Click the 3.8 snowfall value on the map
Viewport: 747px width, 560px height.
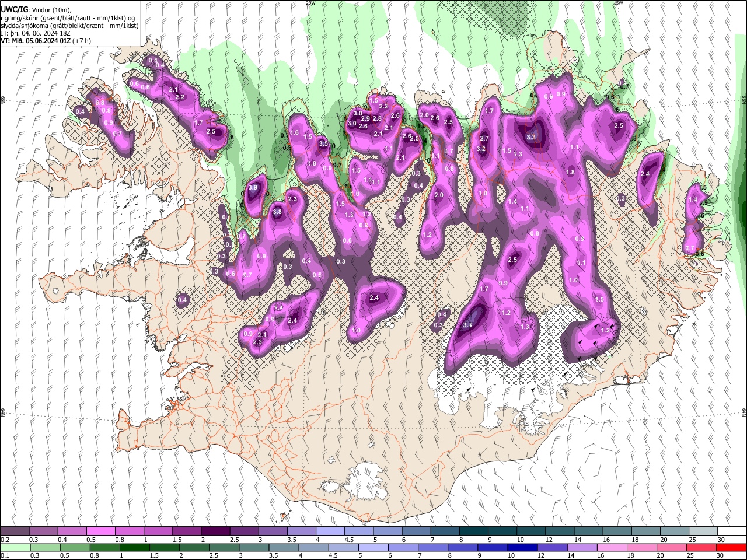pos(277,212)
